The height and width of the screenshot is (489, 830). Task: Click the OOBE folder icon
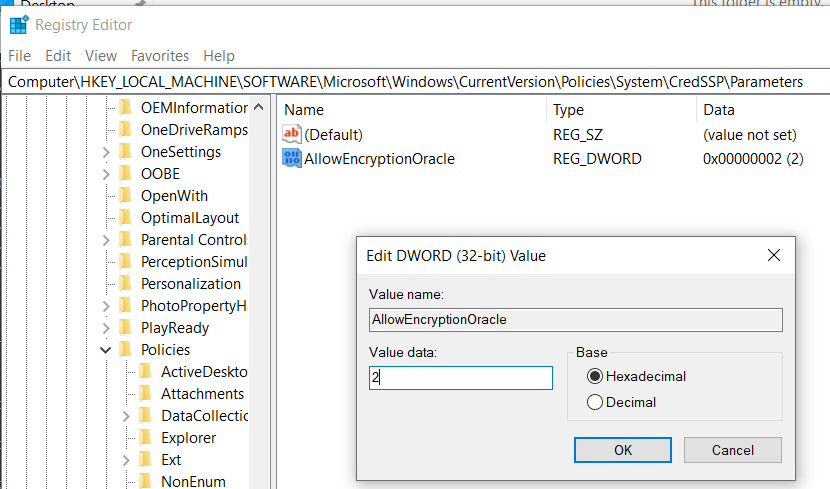125,174
